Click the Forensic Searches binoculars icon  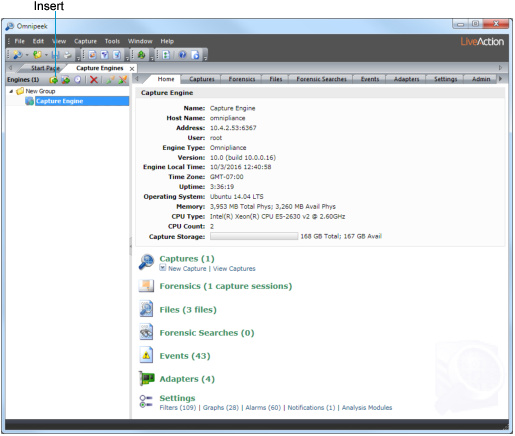pos(146,332)
